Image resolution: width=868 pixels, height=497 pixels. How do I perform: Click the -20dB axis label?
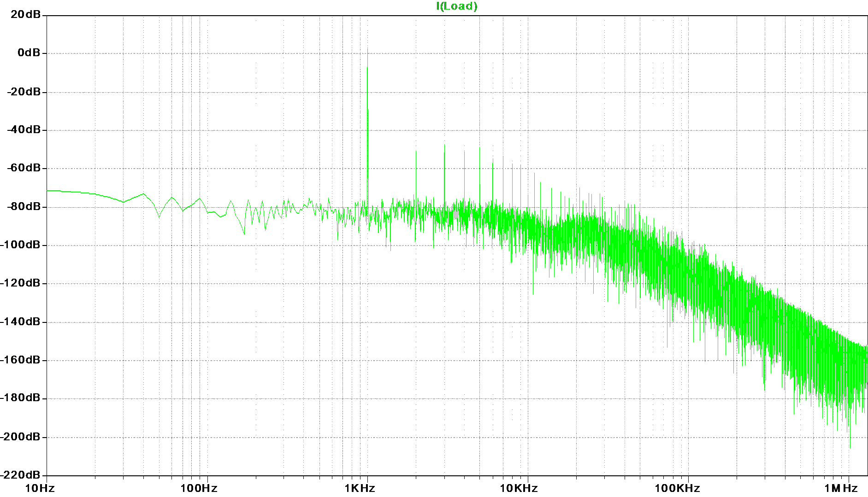pyautogui.click(x=24, y=91)
